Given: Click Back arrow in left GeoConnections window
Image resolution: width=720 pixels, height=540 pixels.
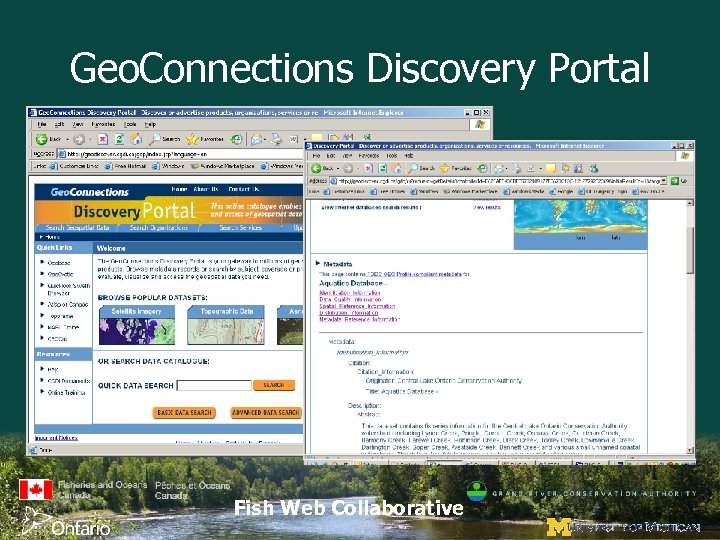Looking at the screenshot, I should tap(42, 139).
